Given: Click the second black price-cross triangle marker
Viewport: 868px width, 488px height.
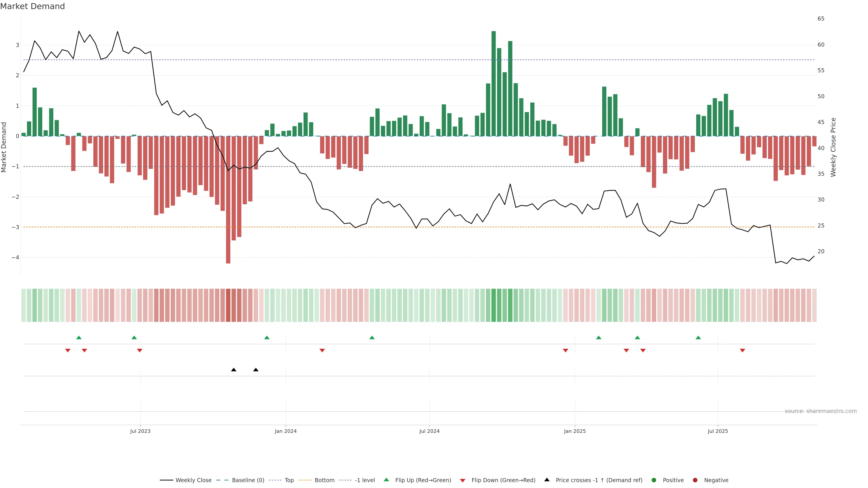Looking at the screenshot, I should click(256, 370).
